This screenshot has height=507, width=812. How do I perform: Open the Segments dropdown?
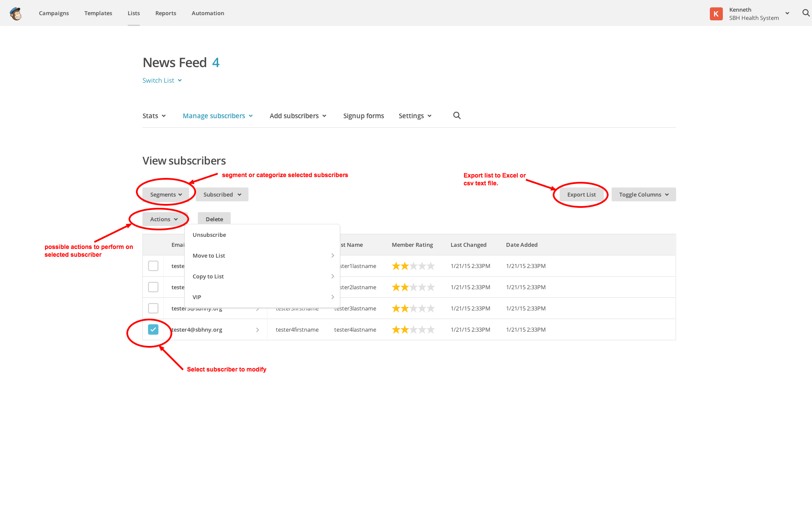click(166, 195)
